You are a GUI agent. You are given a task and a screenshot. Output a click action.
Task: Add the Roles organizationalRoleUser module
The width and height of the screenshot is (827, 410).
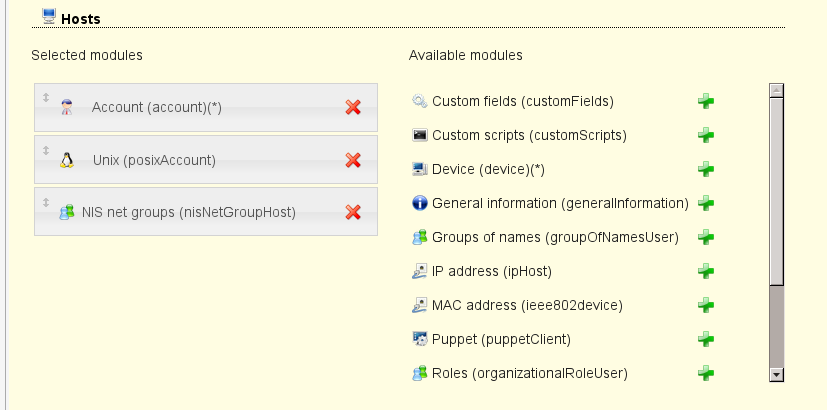706,373
